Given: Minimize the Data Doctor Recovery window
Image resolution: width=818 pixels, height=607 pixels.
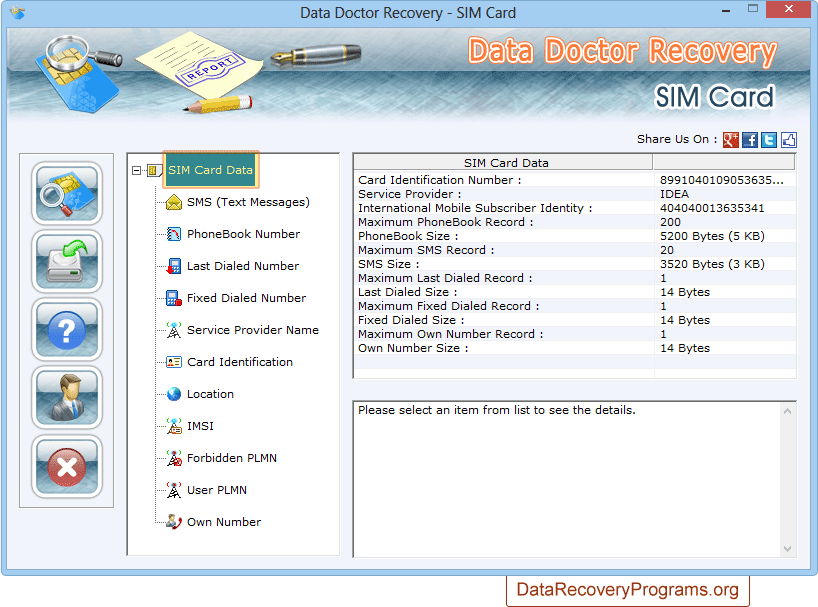Looking at the screenshot, I should pyautogui.click(x=726, y=11).
